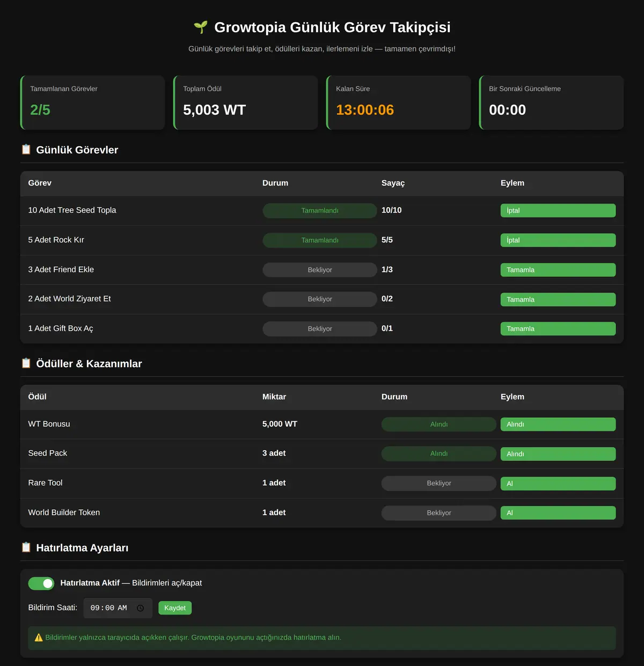Click the Bekliyor badge for World Builder Token
This screenshot has height=666, width=644.
(x=439, y=513)
